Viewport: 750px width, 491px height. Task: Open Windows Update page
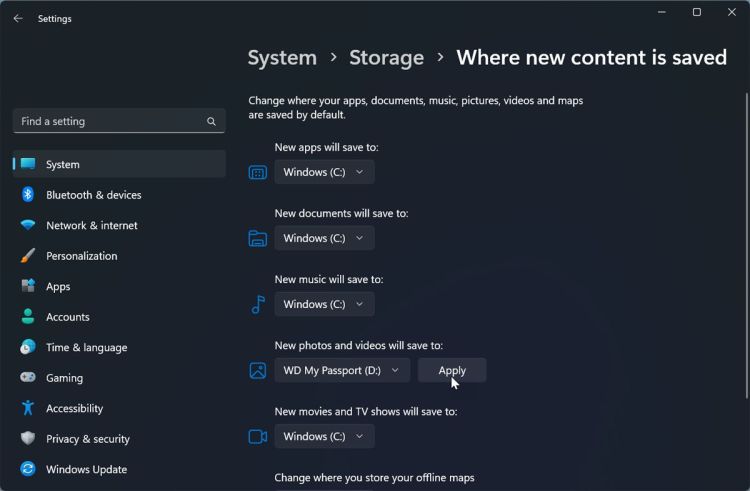pos(86,469)
